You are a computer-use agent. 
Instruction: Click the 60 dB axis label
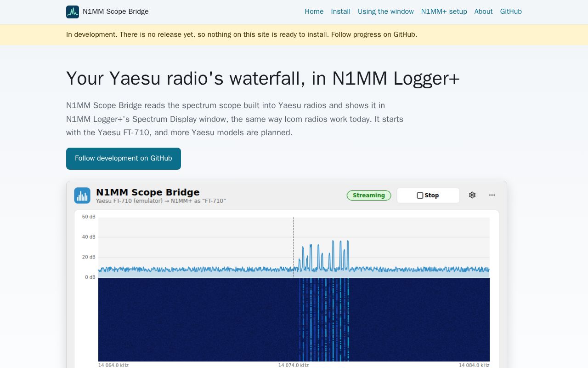click(x=89, y=217)
